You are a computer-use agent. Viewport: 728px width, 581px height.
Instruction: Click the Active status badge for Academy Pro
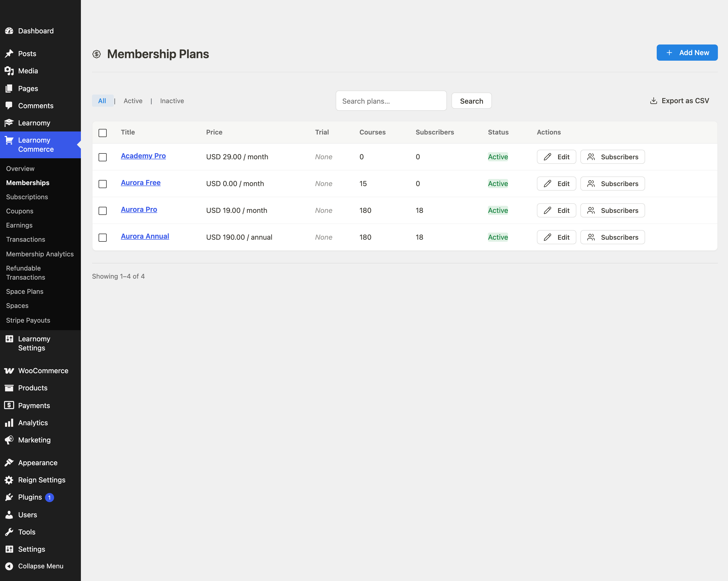[x=498, y=157]
